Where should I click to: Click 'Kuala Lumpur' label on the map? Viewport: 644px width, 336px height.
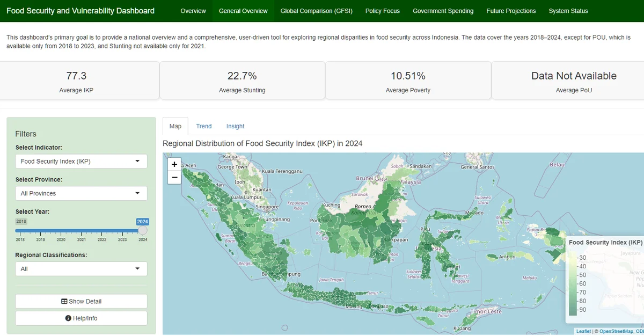pos(246,198)
